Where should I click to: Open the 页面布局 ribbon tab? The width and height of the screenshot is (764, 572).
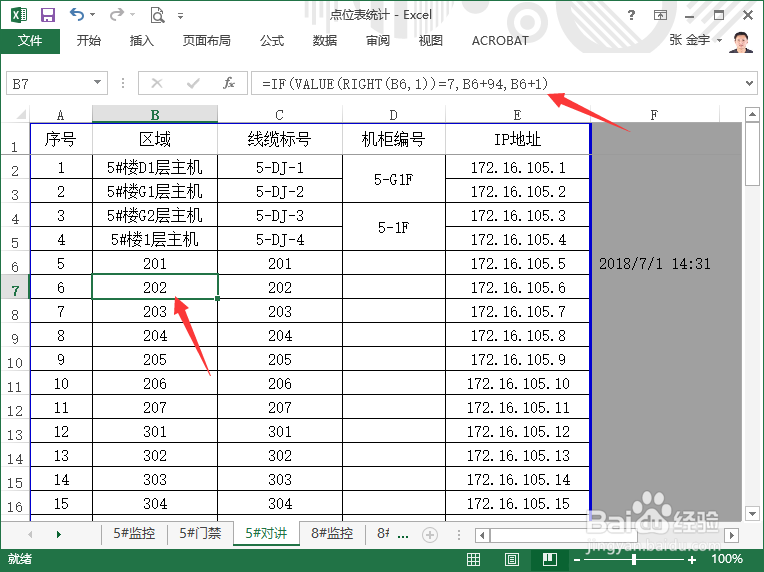[206, 41]
